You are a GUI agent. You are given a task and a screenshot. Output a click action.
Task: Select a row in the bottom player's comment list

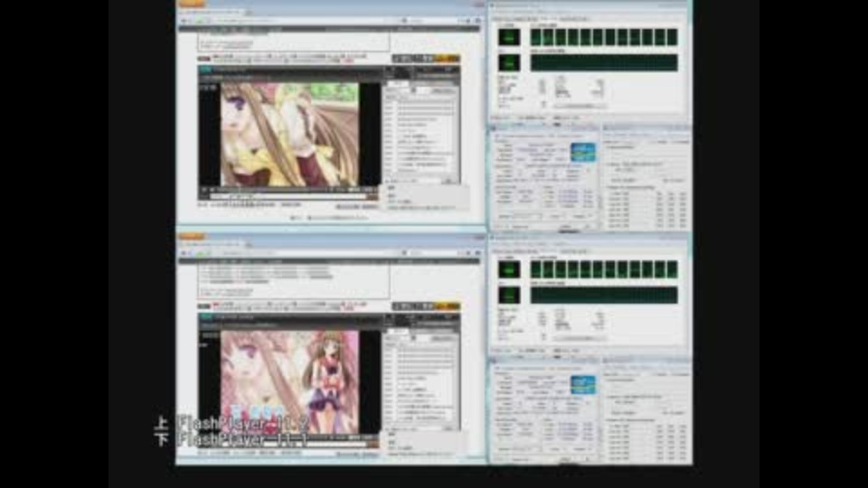tap(420, 384)
